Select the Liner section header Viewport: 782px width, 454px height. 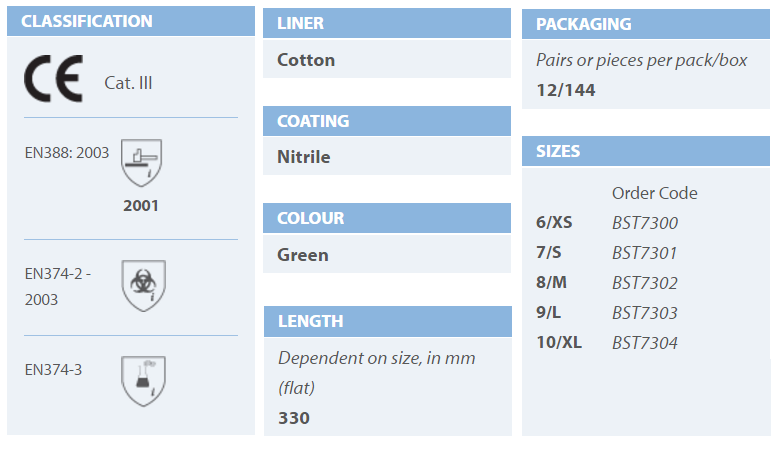[x=300, y=23]
